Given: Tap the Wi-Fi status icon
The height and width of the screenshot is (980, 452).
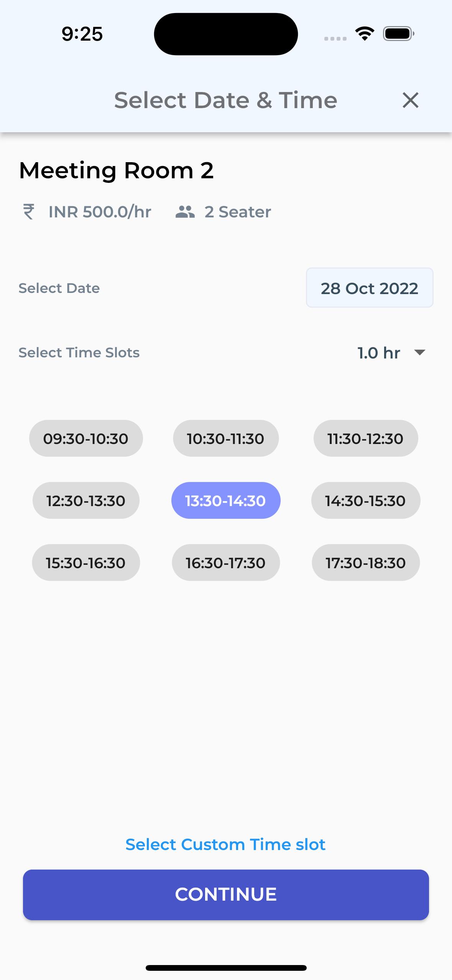Looking at the screenshot, I should coord(365,34).
